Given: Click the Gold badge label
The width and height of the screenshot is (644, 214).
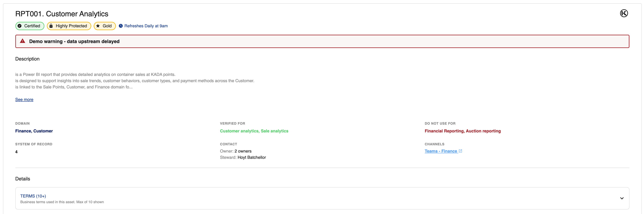Looking at the screenshot, I should coord(107,26).
